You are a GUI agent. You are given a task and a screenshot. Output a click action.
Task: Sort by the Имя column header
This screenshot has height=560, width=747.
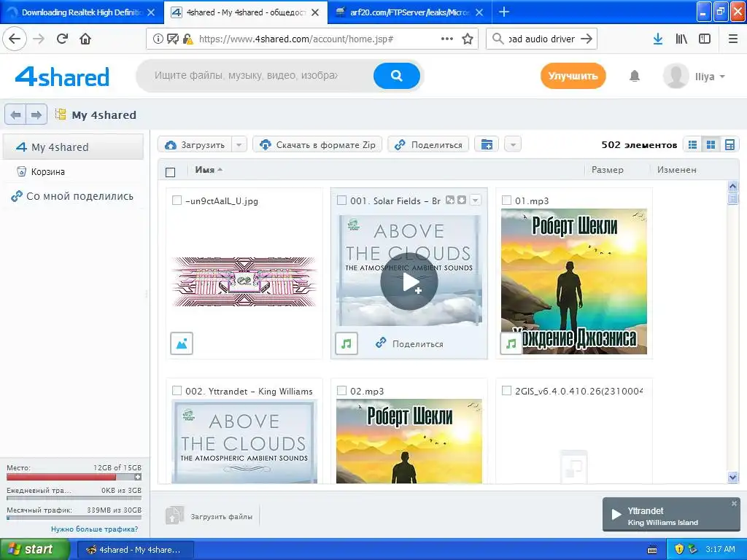[x=209, y=169]
